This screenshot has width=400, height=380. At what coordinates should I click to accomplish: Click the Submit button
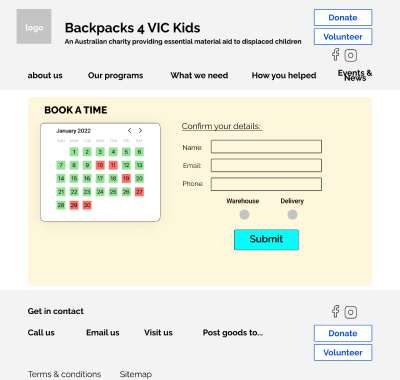click(x=266, y=240)
